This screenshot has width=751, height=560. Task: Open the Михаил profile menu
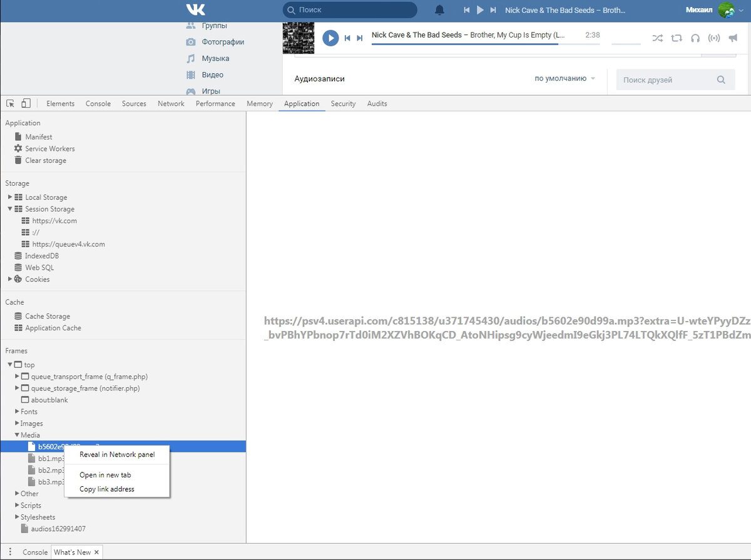(714, 10)
